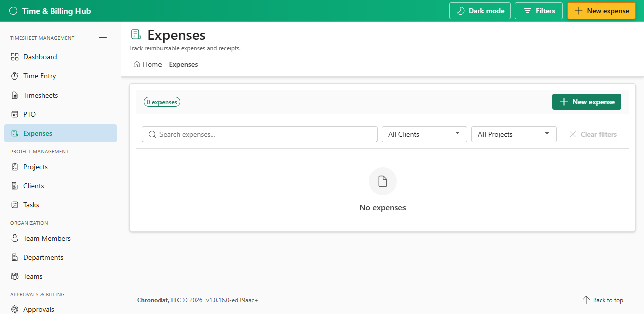The height and width of the screenshot is (314, 644).
Task: Click the version text v1.0.16.0-ed39aac+
Action: pos(232,300)
